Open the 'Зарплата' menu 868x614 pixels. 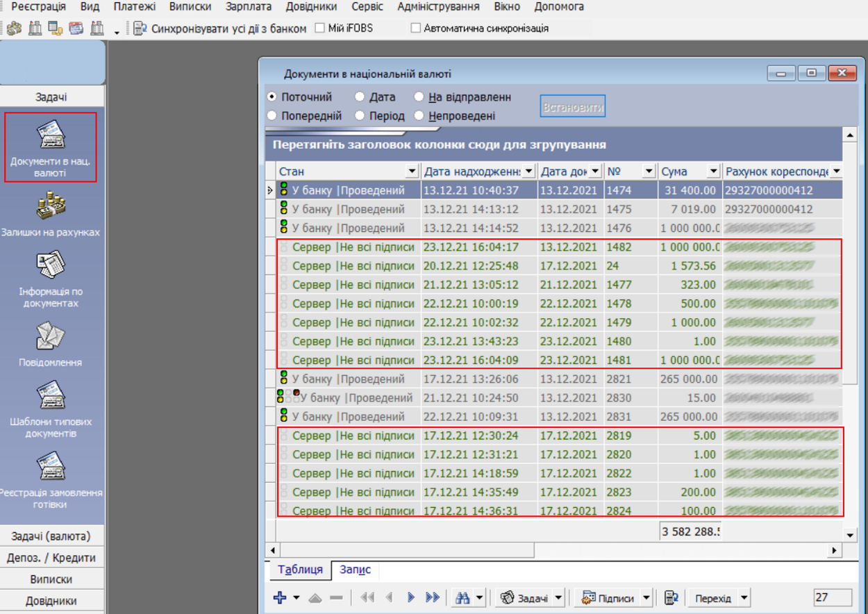point(249,7)
